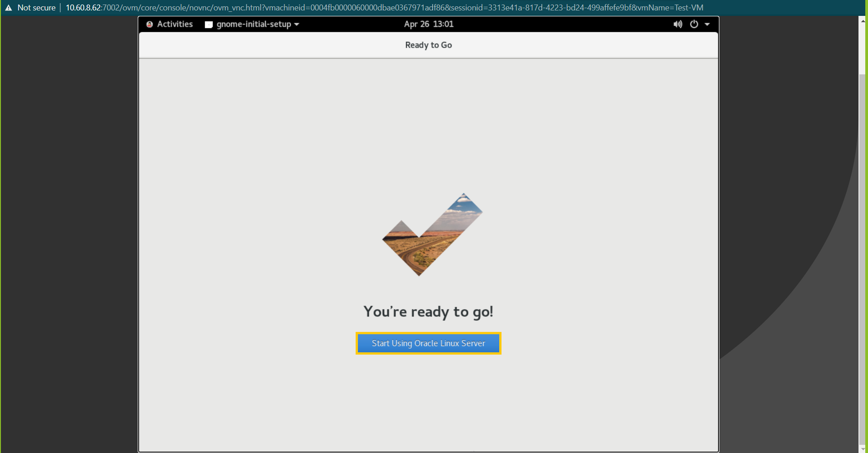This screenshot has height=453, width=868.
Task: Click the Oracle logo beside Activities
Action: (x=149, y=24)
